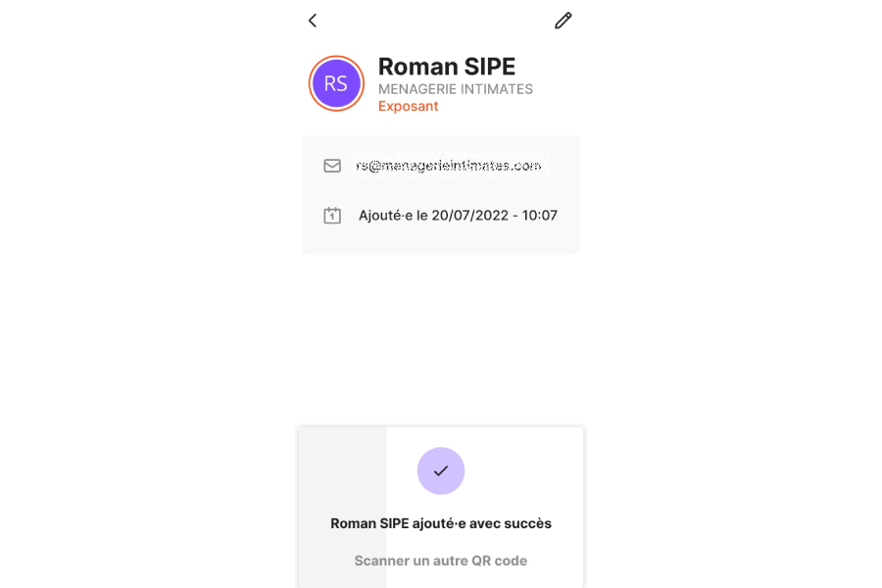Screen dimensions: 882x588
Task: Select the Roman SIPE name heading
Action: tap(447, 67)
